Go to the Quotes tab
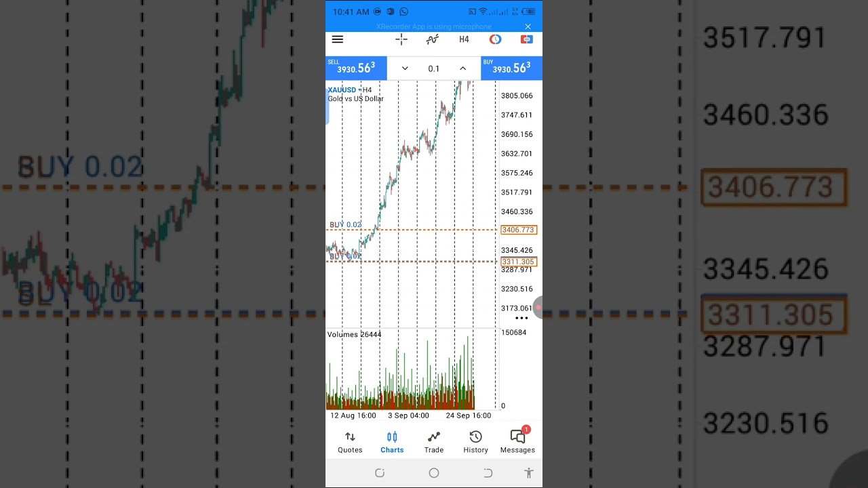This screenshot has height=488, width=868. (350, 442)
